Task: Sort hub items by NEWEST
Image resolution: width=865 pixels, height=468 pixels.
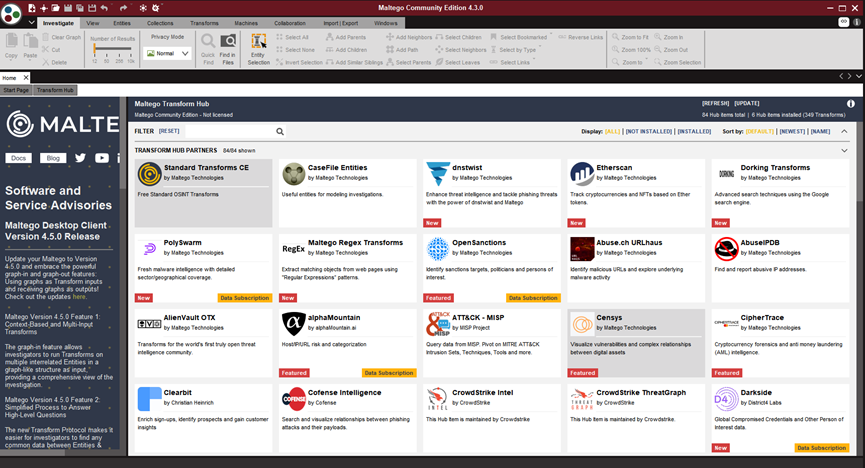Action: coord(792,131)
